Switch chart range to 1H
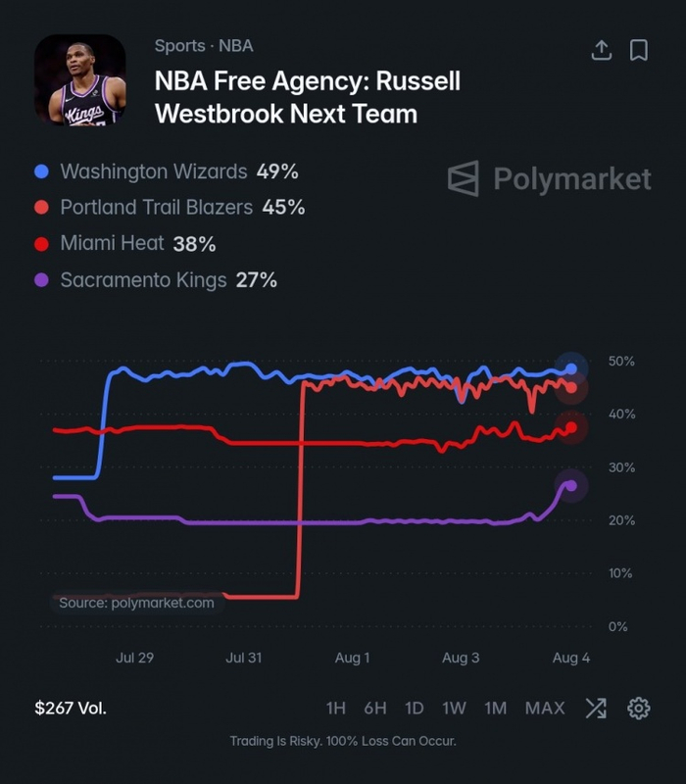 pyautogui.click(x=336, y=708)
